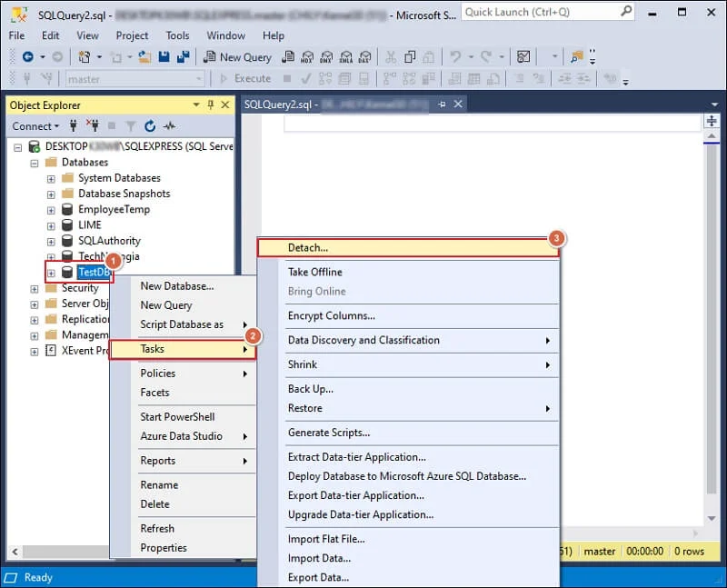The height and width of the screenshot is (588, 727).
Task: Open the Project menu
Action: pyautogui.click(x=132, y=35)
